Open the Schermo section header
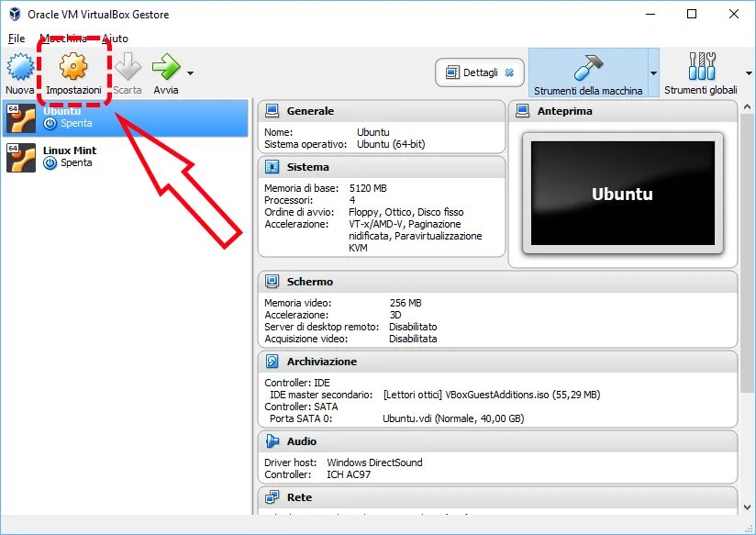756x535 pixels. pos(498,281)
